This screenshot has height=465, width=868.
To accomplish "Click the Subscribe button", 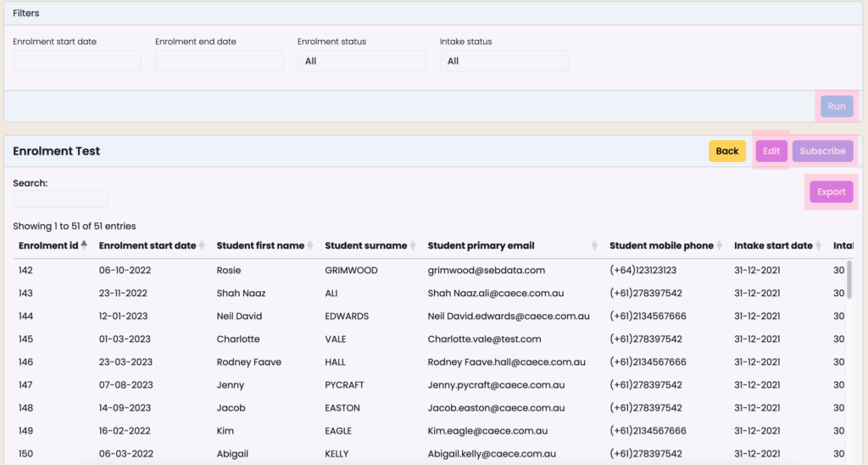I will coord(822,151).
